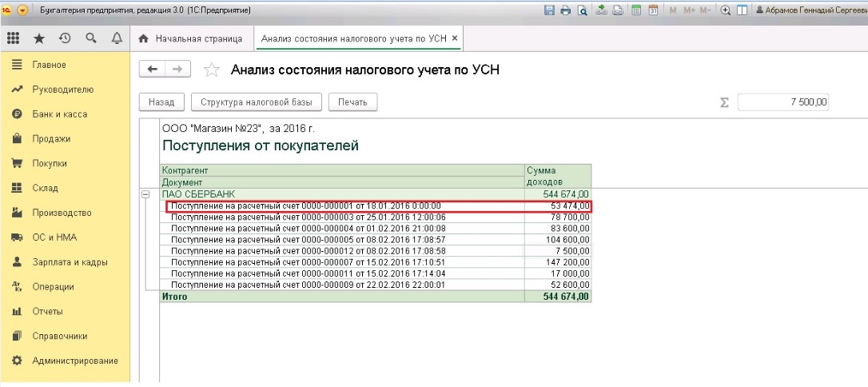The height and width of the screenshot is (387, 868).
Task: Collapse the ПАО СБЕРБАНК group
Action: coord(146,194)
